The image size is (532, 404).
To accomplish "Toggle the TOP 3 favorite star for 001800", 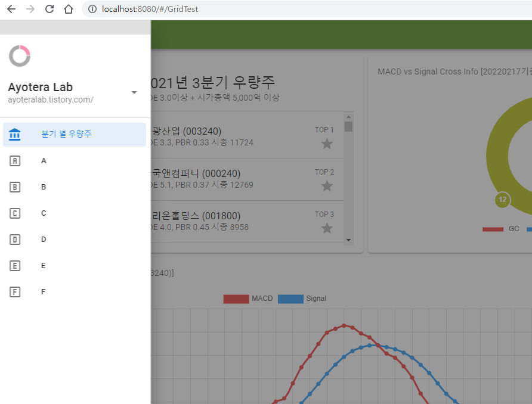I will point(326,228).
